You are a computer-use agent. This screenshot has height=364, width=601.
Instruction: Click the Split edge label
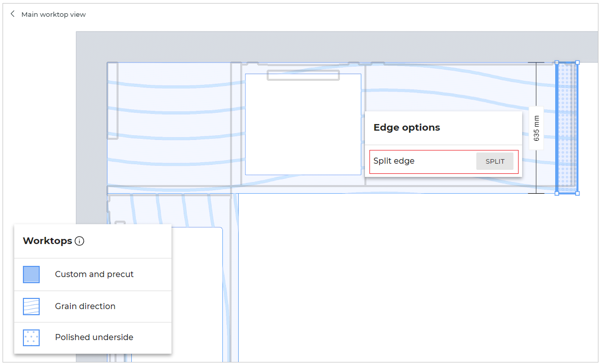coord(394,161)
